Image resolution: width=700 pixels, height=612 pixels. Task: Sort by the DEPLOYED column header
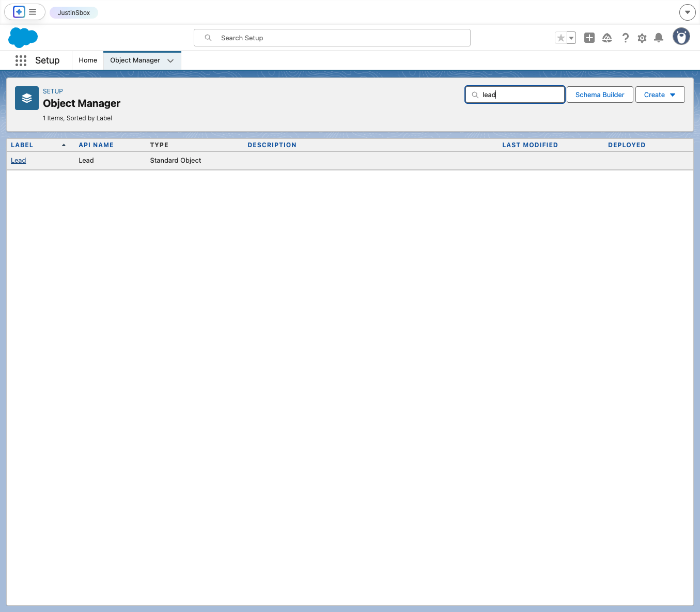click(x=627, y=145)
